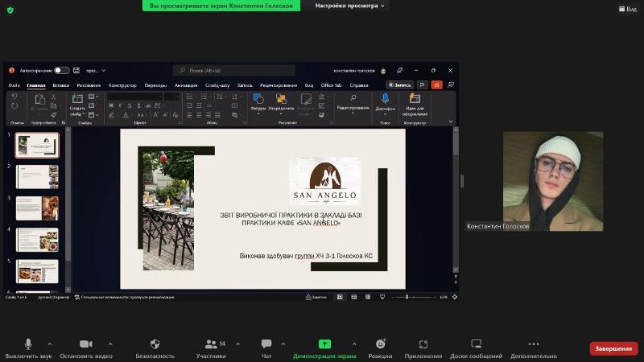Expand video options arrow next to Остановить видео

(110, 344)
